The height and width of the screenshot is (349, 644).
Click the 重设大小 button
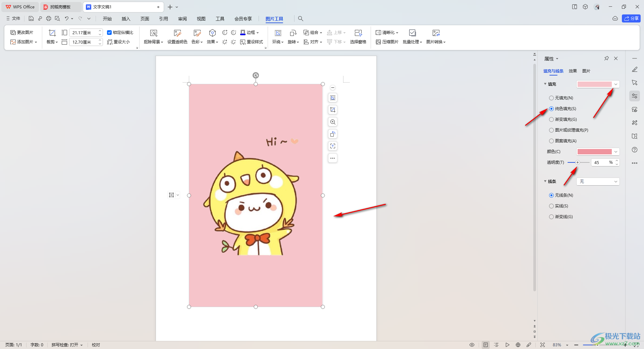pyautogui.click(x=118, y=42)
